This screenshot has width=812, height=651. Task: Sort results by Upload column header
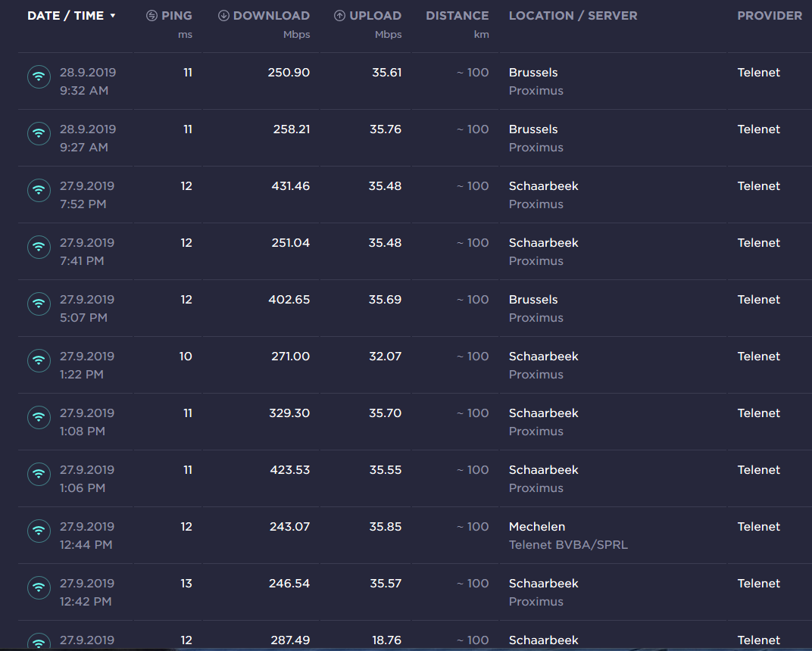375,16
